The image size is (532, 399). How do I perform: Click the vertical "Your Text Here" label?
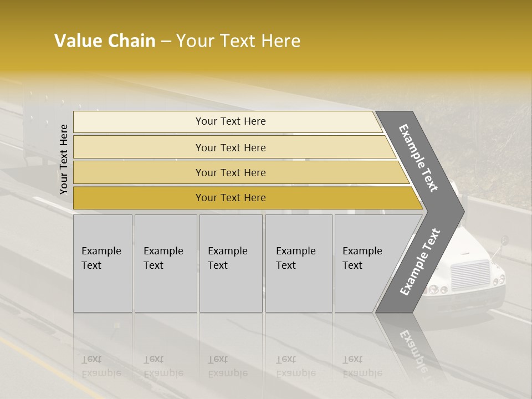[64, 160]
